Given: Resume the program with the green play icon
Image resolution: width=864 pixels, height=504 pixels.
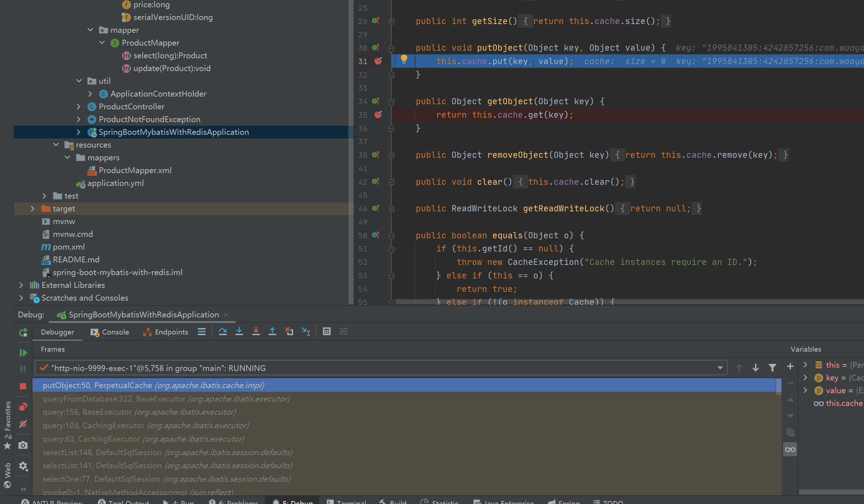Looking at the screenshot, I should (x=23, y=353).
